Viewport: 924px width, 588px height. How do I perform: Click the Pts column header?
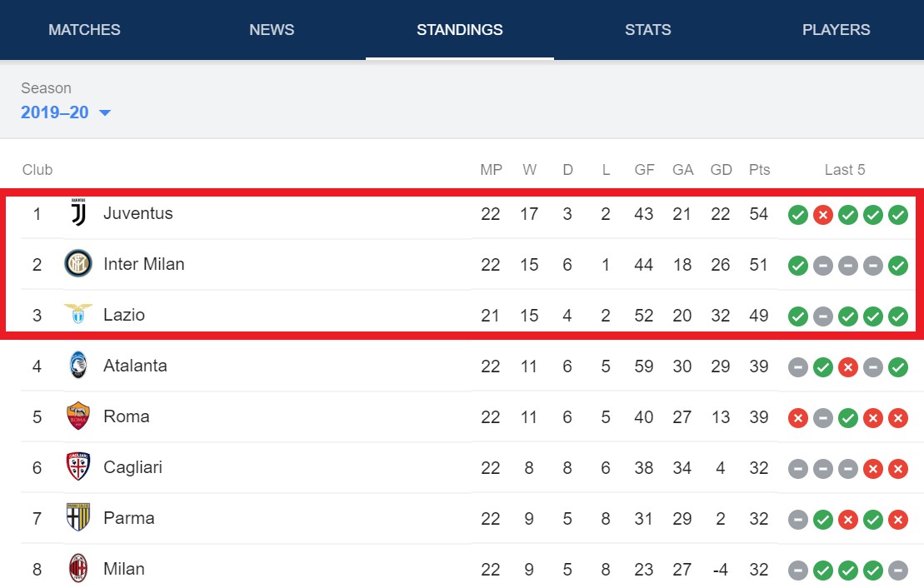click(759, 170)
